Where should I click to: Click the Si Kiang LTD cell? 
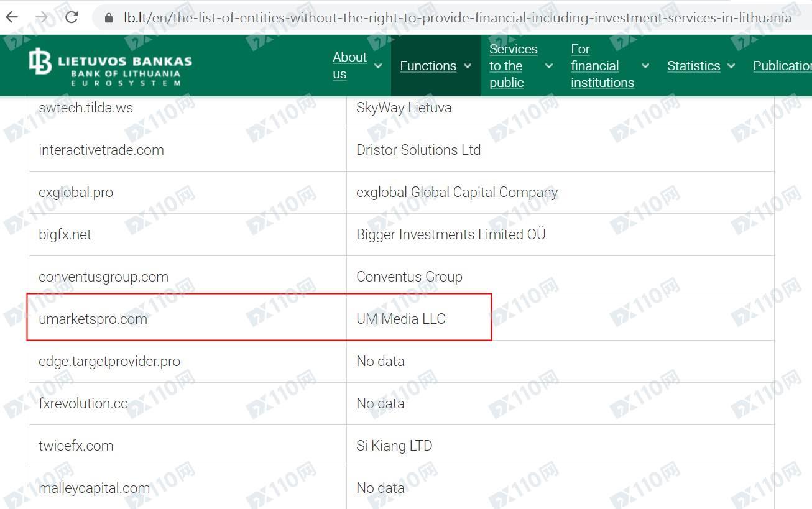[x=560, y=446]
